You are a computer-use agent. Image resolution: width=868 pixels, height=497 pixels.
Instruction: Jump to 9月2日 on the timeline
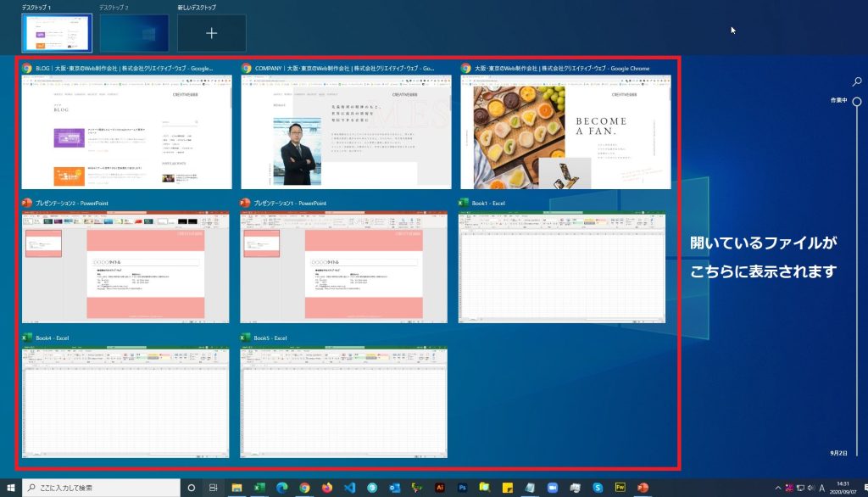click(x=838, y=454)
